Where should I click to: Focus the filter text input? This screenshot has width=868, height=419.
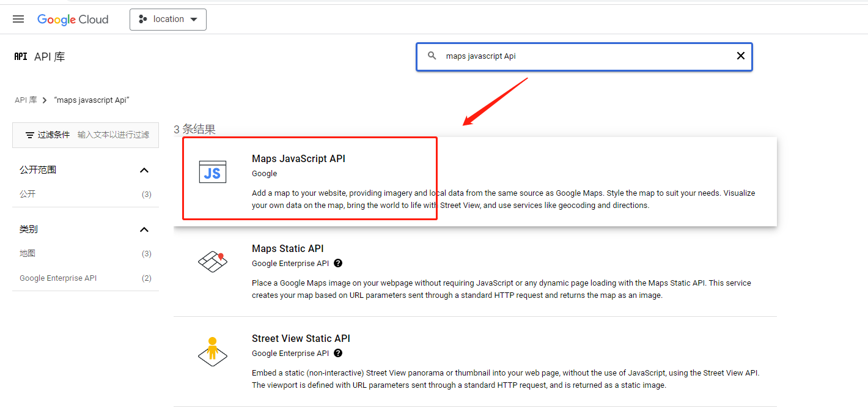(x=113, y=135)
